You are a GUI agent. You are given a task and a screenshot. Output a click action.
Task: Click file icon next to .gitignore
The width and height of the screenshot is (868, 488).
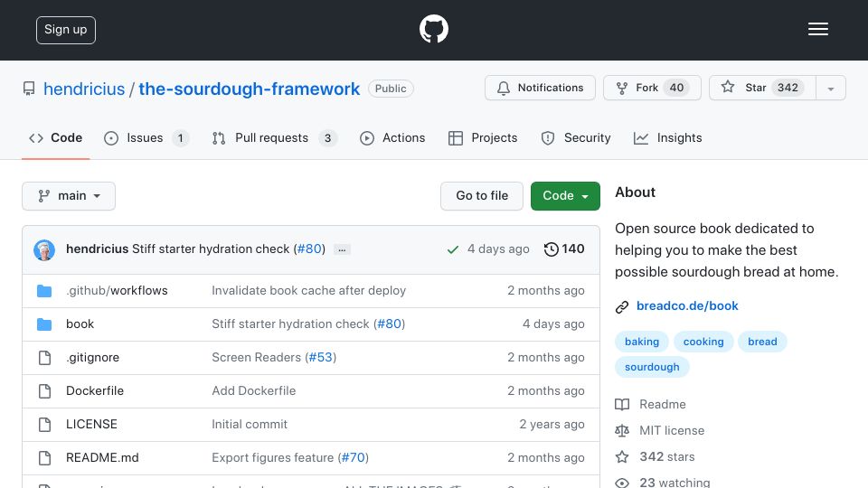point(45,358)
